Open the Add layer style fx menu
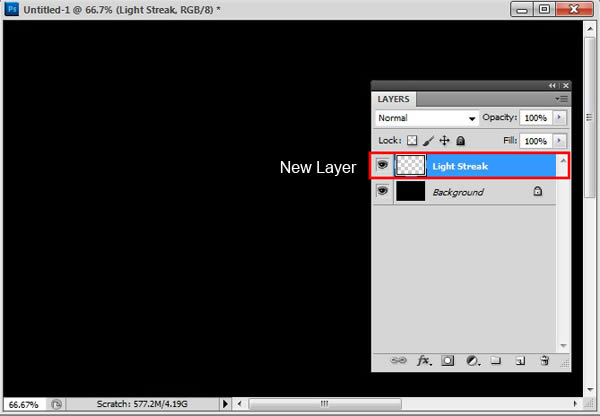The width and height of the screenshot is (600, 416). (x=424, y=361)
